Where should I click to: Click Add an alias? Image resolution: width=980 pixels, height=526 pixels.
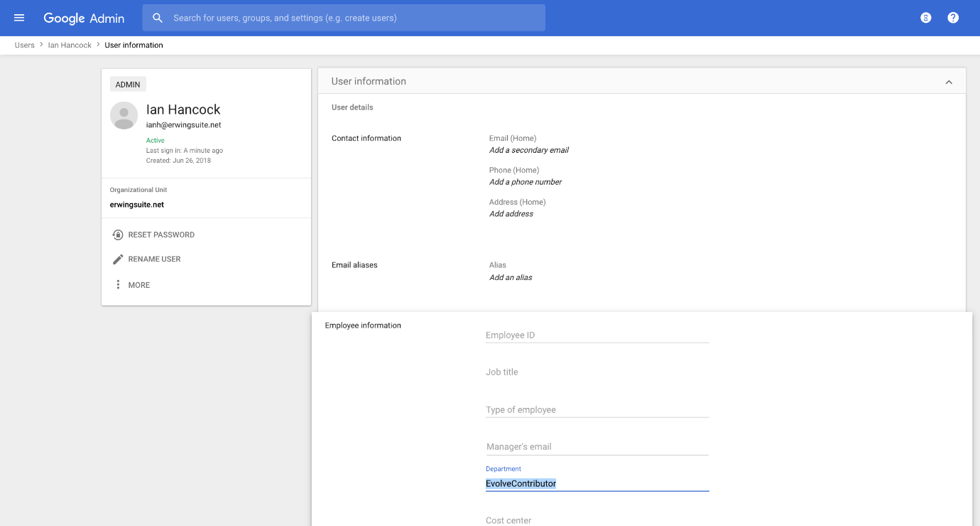click(x=511, y=278)
